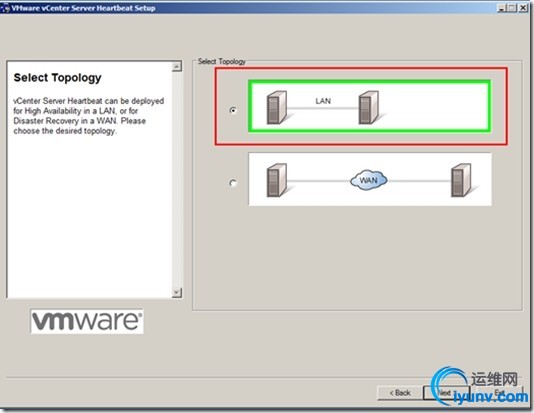This screenshot has height=413, width=534.
Task: Click the 'Select Topology' group box label
Action: pos(221,62)
